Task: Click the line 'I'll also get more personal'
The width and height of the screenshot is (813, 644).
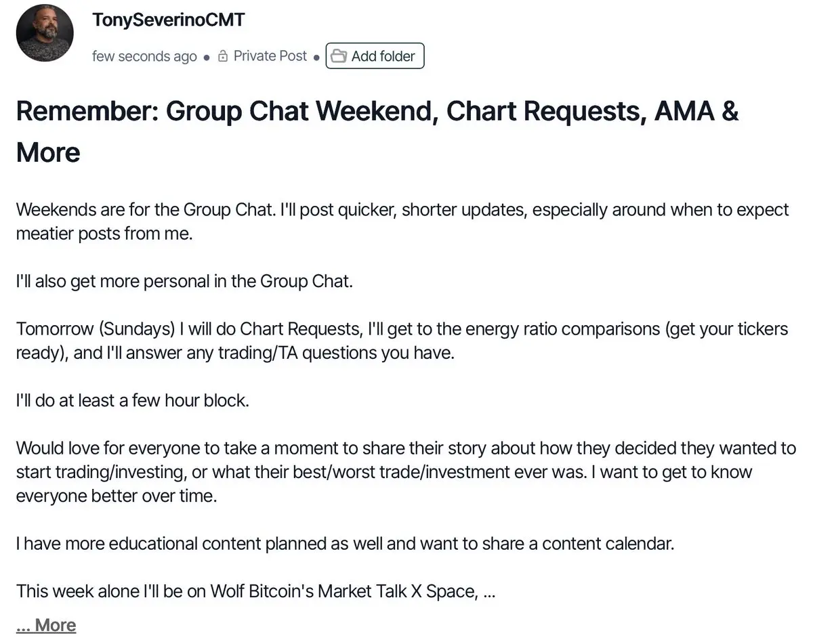Action: pos(184,281)
